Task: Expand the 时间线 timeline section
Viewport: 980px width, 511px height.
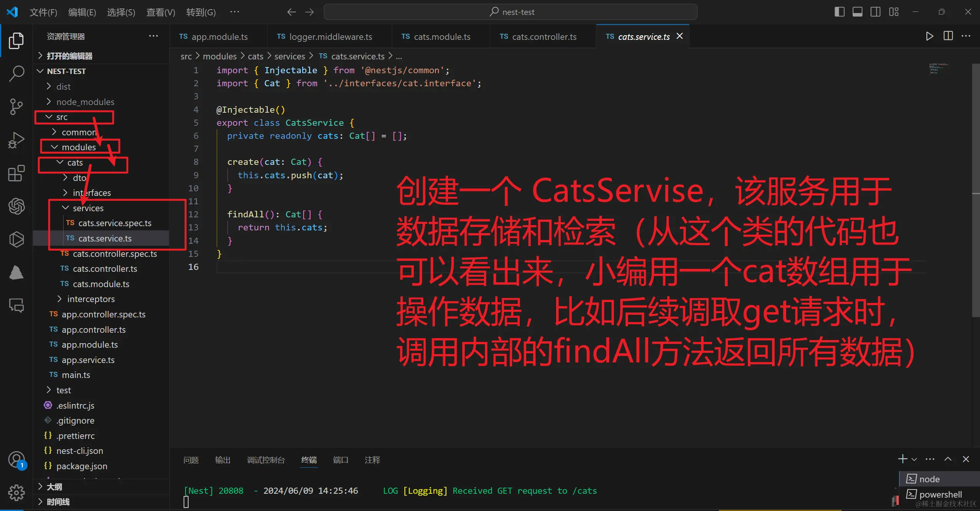Action: (x=101, y=502)
